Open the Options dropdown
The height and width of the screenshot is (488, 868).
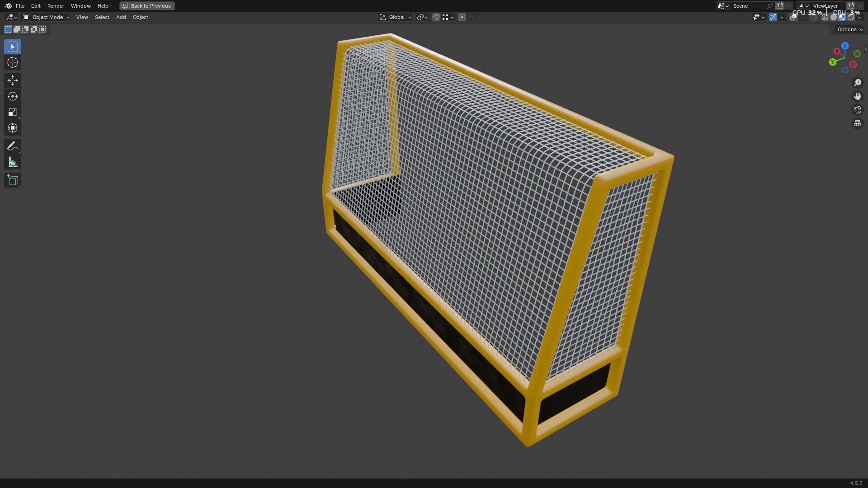point(849,29)
